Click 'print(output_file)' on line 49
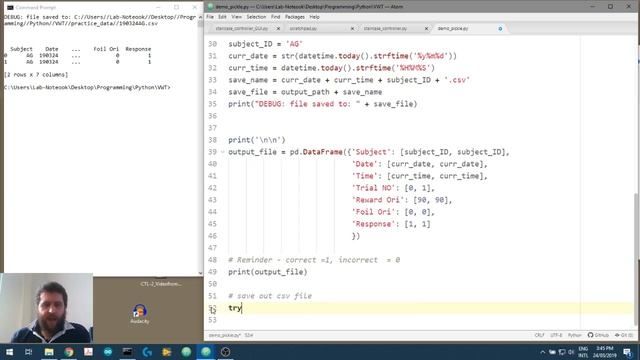This screenshot has width=640, height=360. [x=268, y=272]
